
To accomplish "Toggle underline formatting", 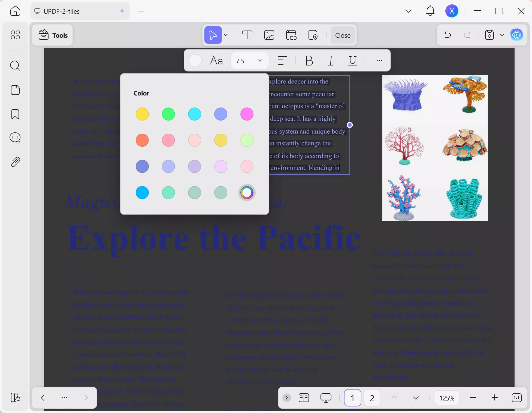I will pyautogui.click(x=353, y=61).
